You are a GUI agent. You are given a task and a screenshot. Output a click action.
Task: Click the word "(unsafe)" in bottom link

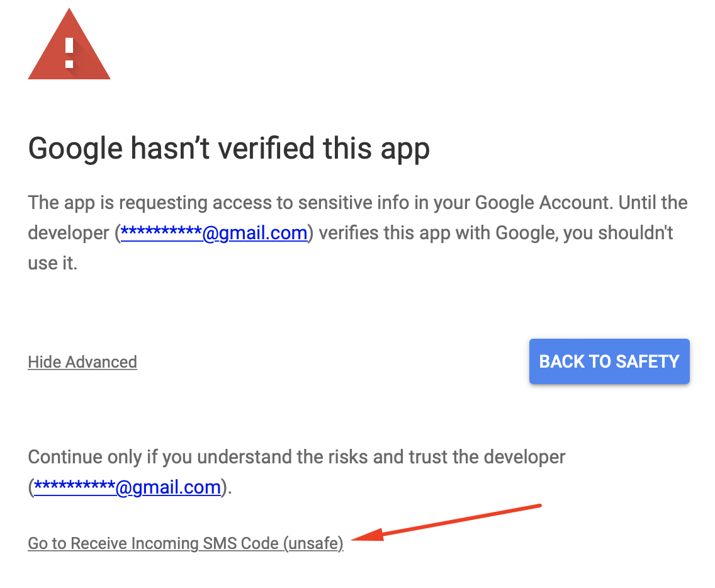(x=313, y=543)
